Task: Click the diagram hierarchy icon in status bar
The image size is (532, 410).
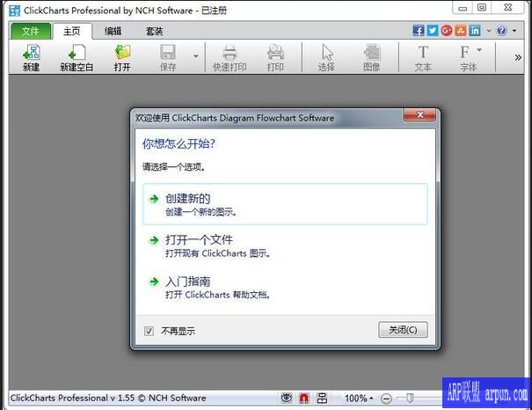Action: coord(322,398)
